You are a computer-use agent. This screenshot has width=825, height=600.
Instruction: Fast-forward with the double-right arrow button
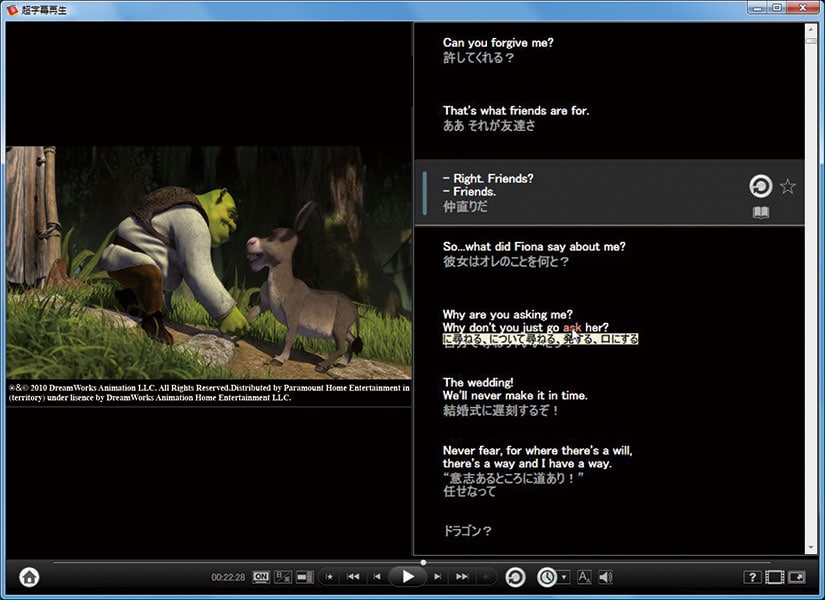462,577
